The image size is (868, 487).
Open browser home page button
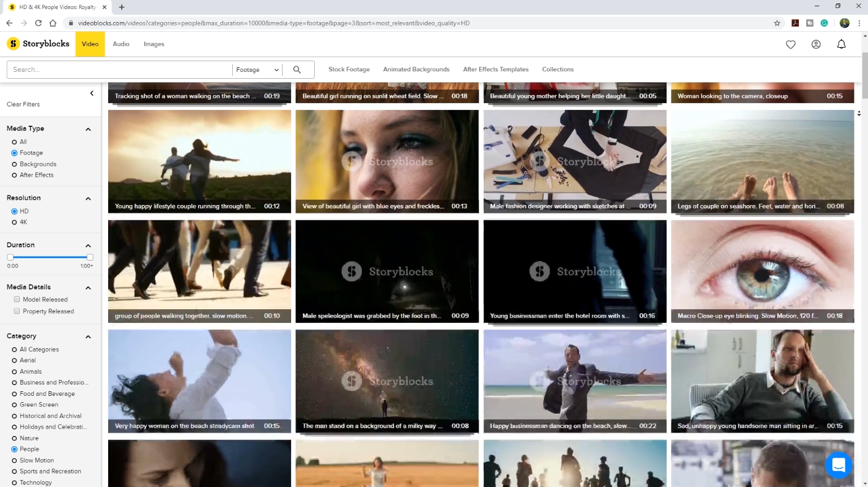(53, 23)
